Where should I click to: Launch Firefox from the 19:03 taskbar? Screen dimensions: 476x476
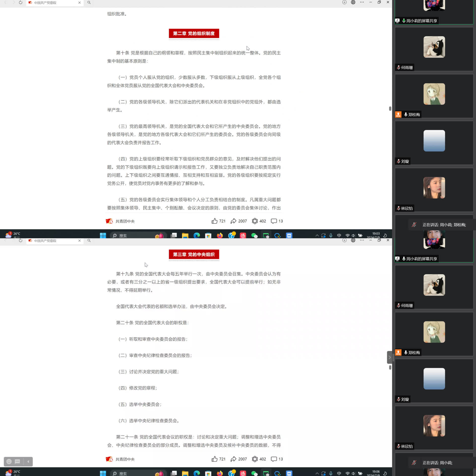pyautogui.click(x=220, y=236)
